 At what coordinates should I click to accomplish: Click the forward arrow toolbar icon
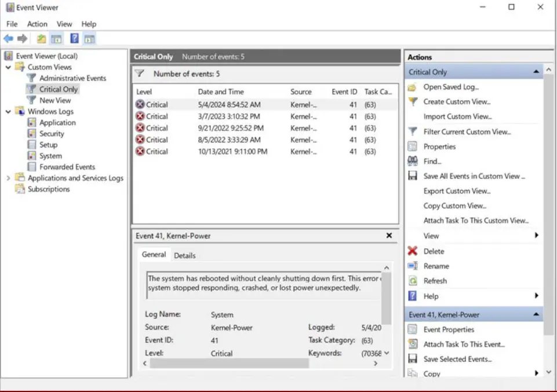pos(23,39)
